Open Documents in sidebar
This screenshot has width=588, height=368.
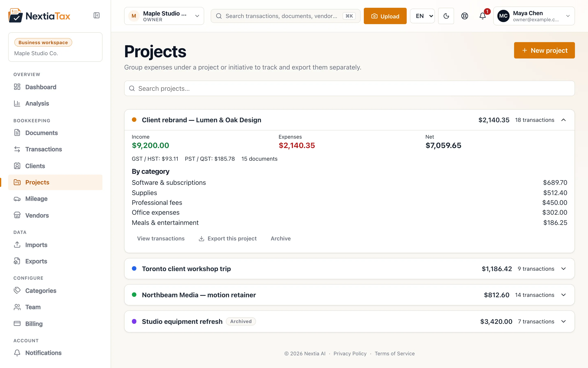coord(55,133)
